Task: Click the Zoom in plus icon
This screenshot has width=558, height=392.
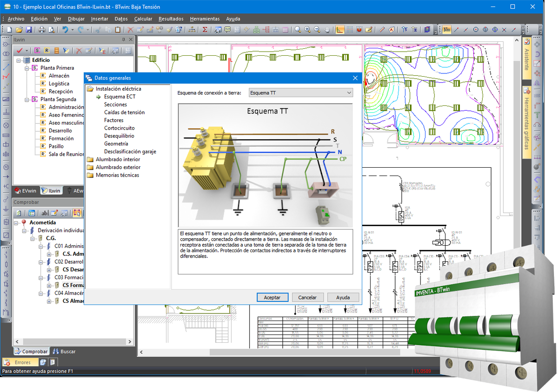Action: click(x=307, y=30)
